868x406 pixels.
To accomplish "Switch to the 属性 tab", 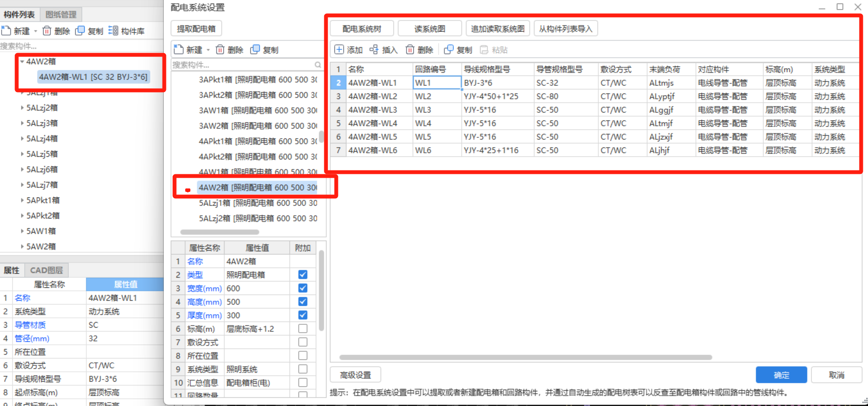I will pyautogui.click(x=12, y=270).
